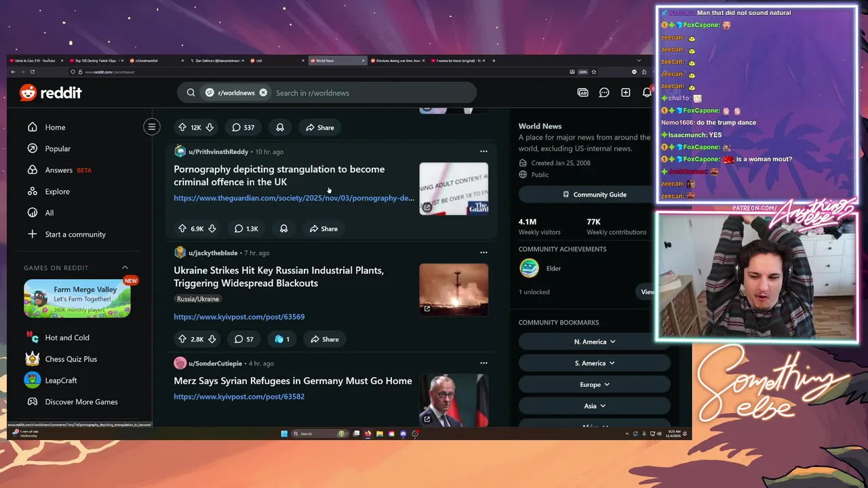868x488 pixels.
Task: Give award on the 6.9K post
Action: pos(283,228)
